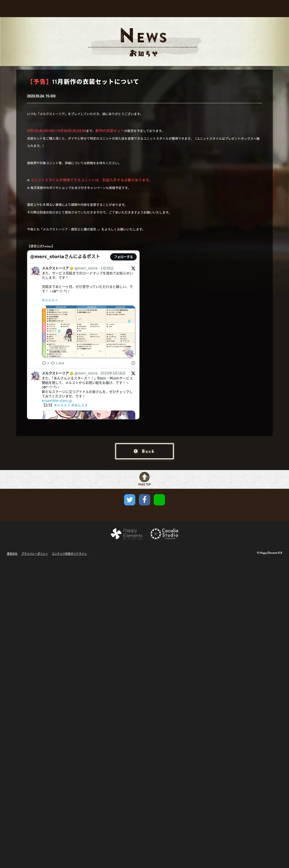The width and height of the screenshot is (289, 868).
Task: Click the @merc_storiaさんによるポスト header
Action: [65, 256]
